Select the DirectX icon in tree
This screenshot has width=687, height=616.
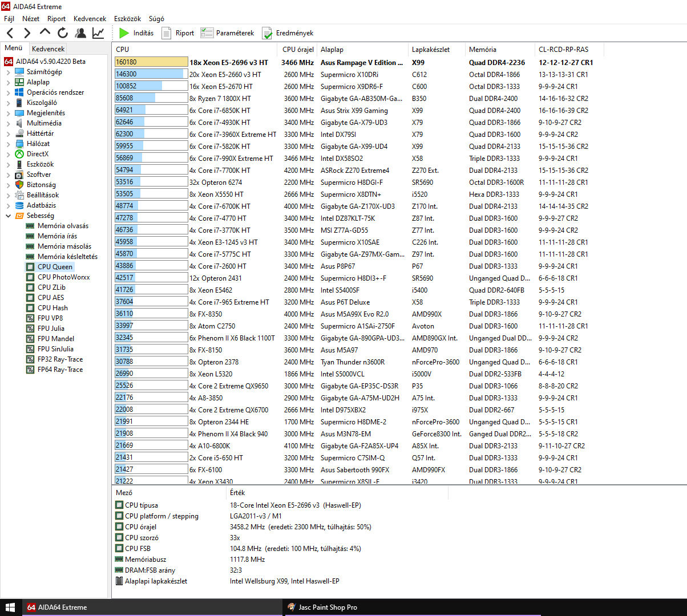click(x=19, y=154)
